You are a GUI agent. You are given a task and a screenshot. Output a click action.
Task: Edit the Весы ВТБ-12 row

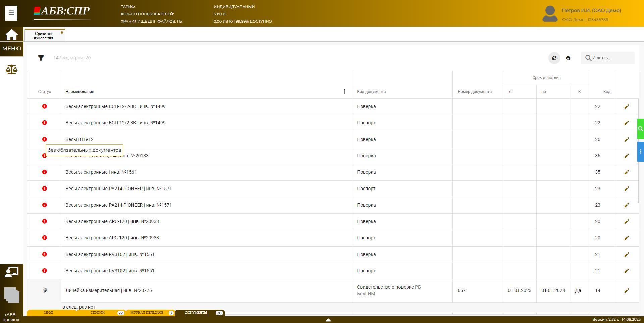tap(626, 140)
